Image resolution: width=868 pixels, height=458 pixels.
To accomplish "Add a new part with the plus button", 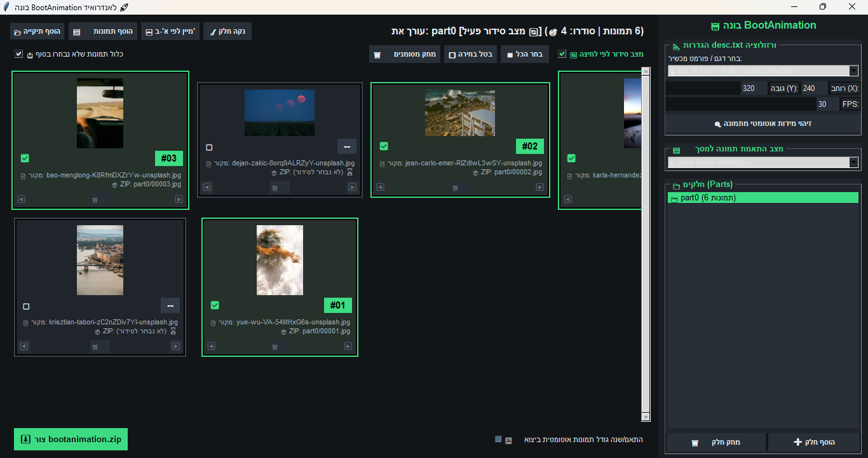I will [x=814, y=442].
